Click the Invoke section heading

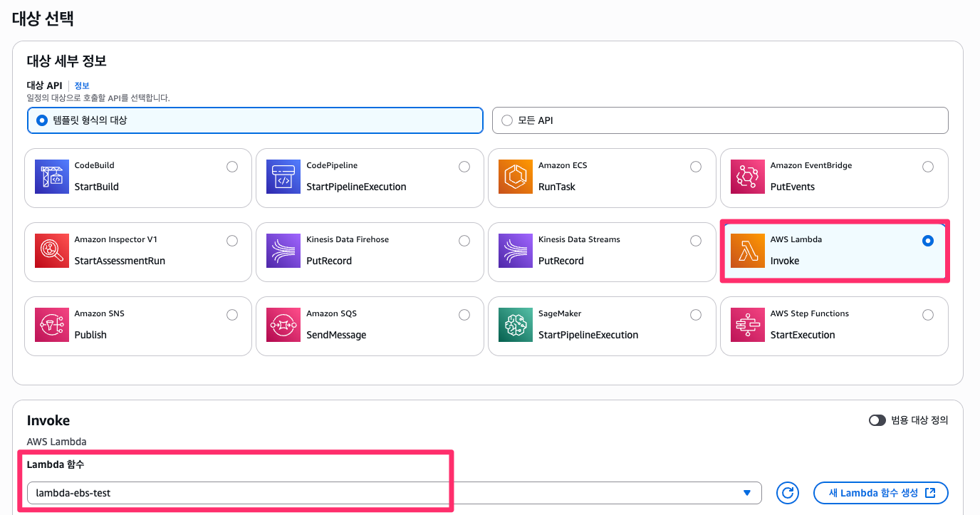click(x=48, y=420)
